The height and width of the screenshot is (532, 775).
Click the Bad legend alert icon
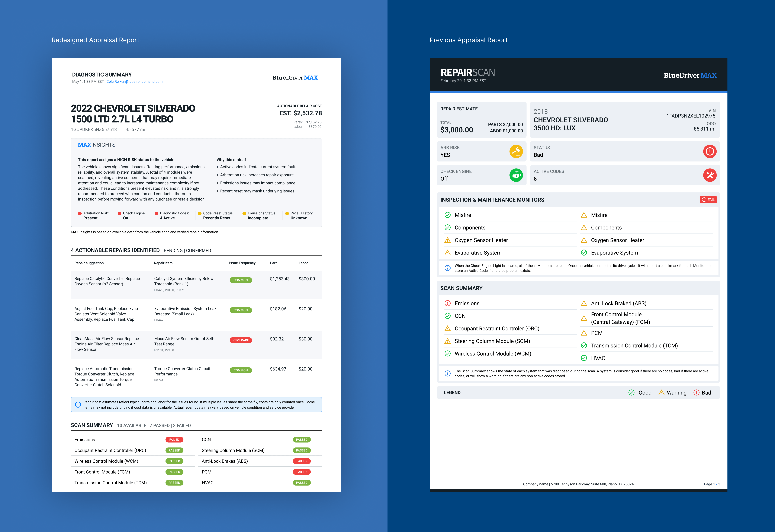(696, 393)
